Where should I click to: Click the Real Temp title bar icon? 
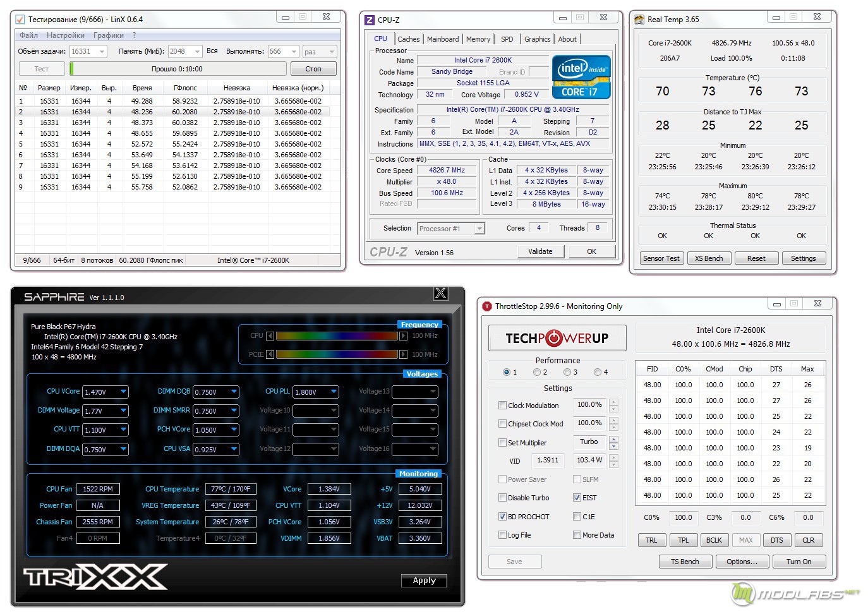pos(639,20)
